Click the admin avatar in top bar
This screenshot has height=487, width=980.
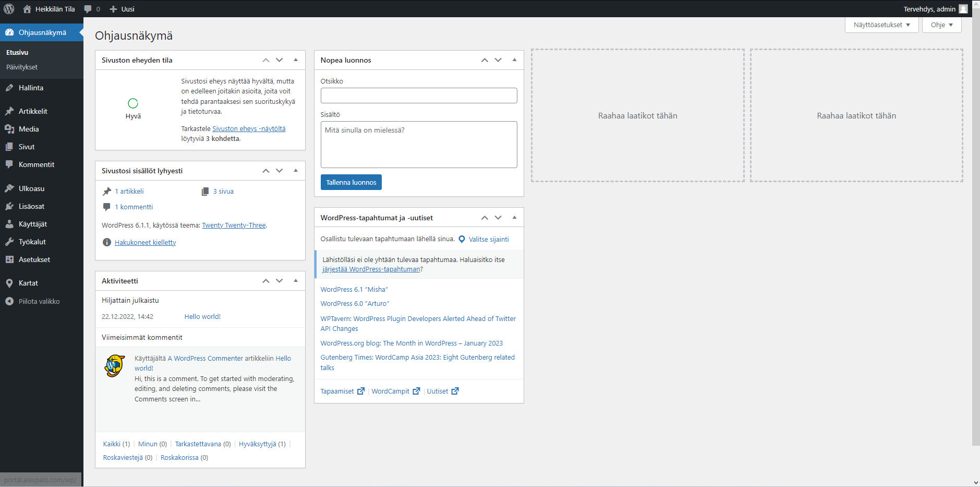[963, 9]
